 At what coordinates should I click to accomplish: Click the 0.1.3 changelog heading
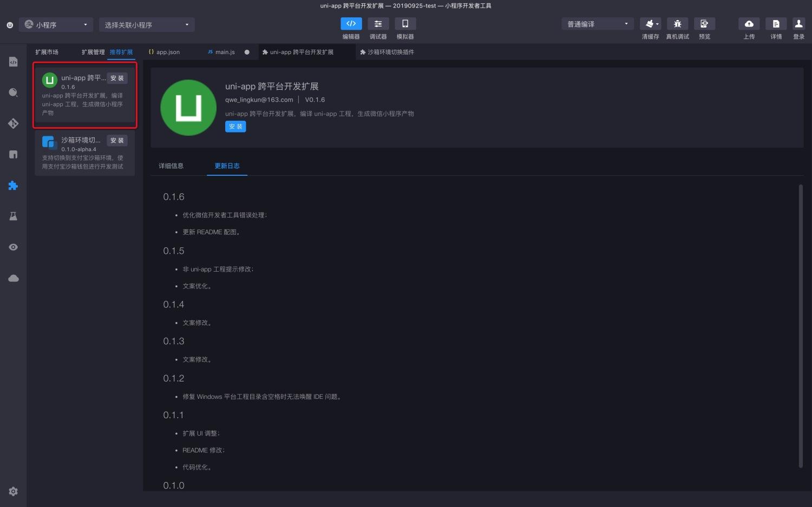(x=174, y=341)
